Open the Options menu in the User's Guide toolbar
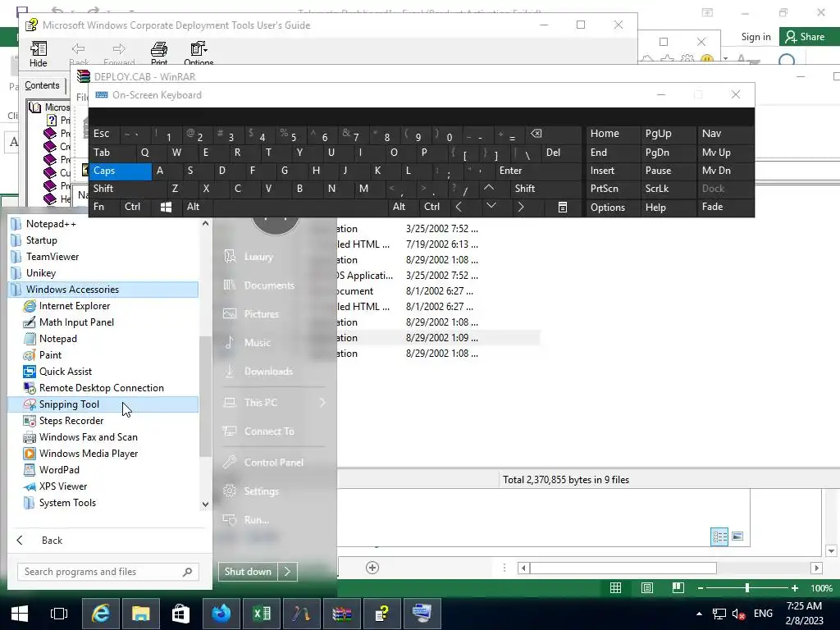This screenshot has width=840, height=630. tap(199, 54)
